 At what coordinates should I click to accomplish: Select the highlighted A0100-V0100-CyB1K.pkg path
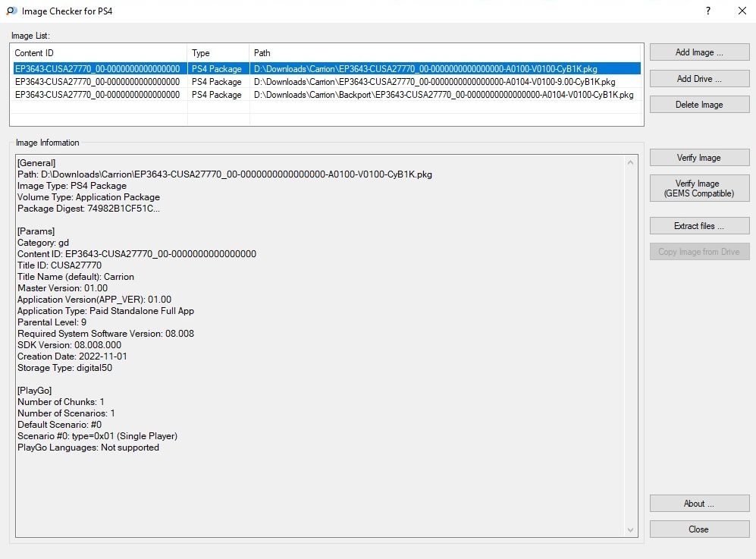(425, 69)
